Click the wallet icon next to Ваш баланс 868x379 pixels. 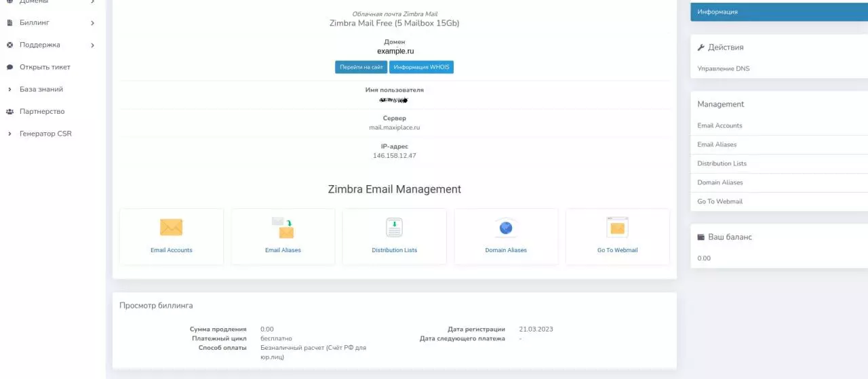(x=701, y=237)
